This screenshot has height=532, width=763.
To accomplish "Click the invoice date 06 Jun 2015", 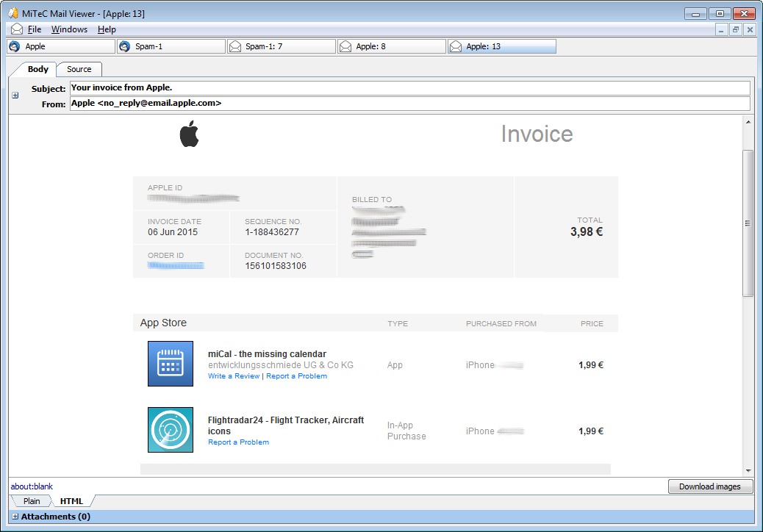I will point(173,232).
